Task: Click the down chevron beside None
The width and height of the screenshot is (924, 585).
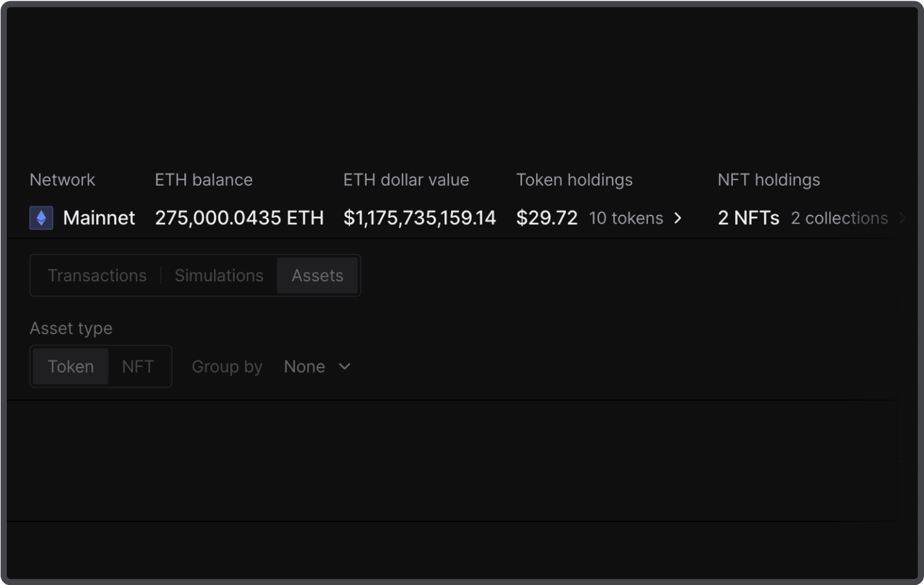Action: [344, 366]
